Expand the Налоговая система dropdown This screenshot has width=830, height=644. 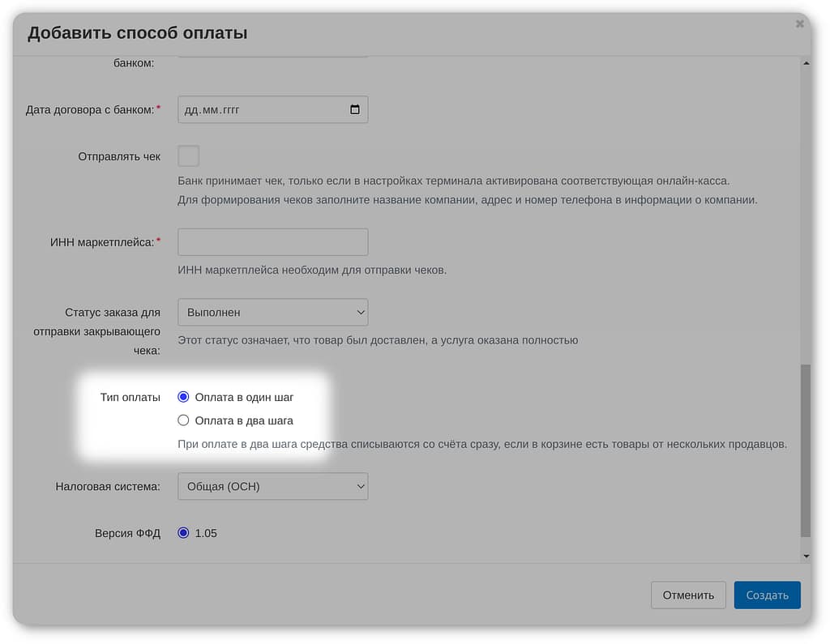[x=272, y=487]
